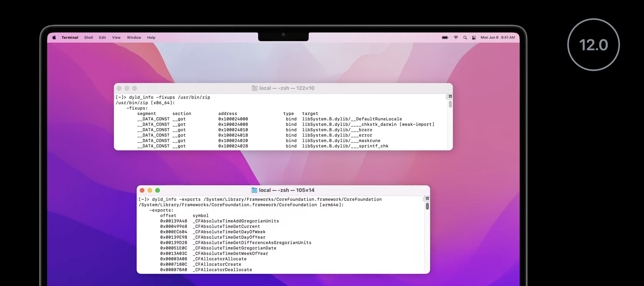Click the ___maskrune target entry
Screen dimensions: 644x286
click(341, 141)
